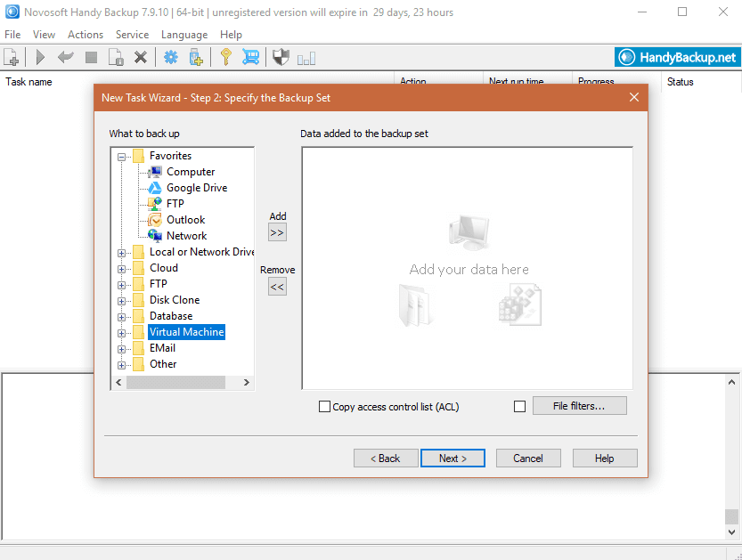742x560 pixels.
Task: Collapse the Favorites tree node
Action: click(x=122, y=157)
